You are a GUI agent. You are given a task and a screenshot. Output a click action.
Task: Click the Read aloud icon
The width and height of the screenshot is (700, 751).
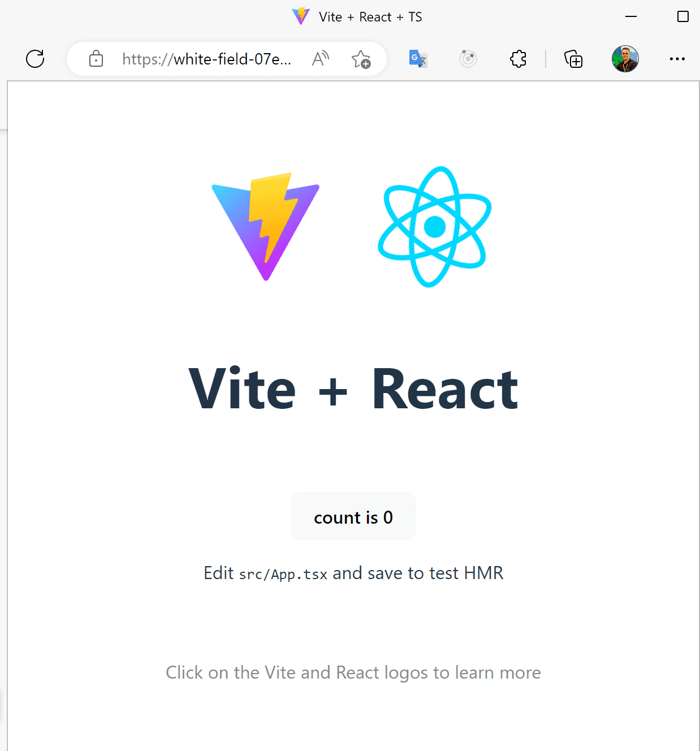321,58
